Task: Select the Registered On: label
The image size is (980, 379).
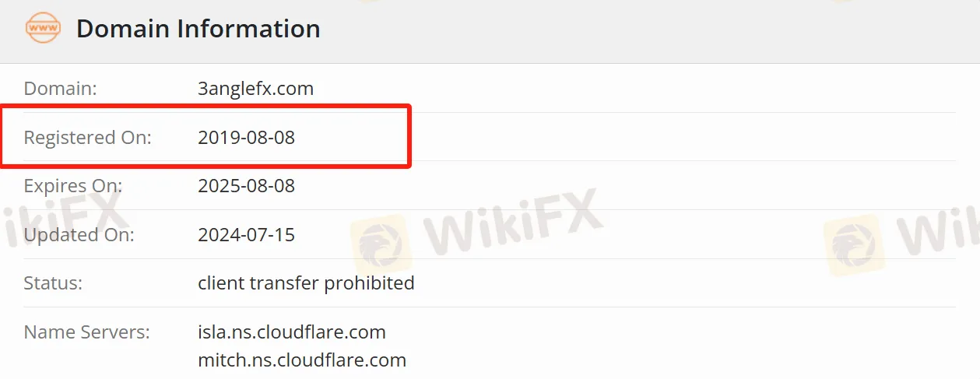Action: [88, 138]
